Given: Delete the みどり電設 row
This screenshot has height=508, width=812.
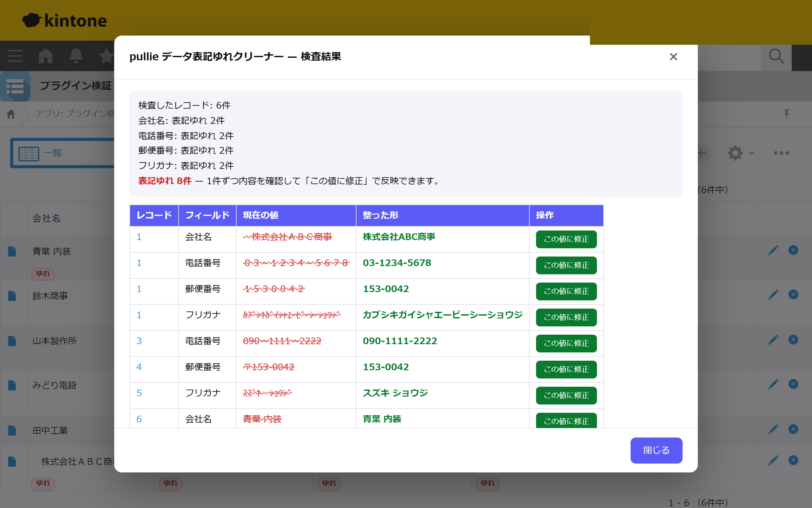Looking at the screenshot, I should click(x=793, y=384).
